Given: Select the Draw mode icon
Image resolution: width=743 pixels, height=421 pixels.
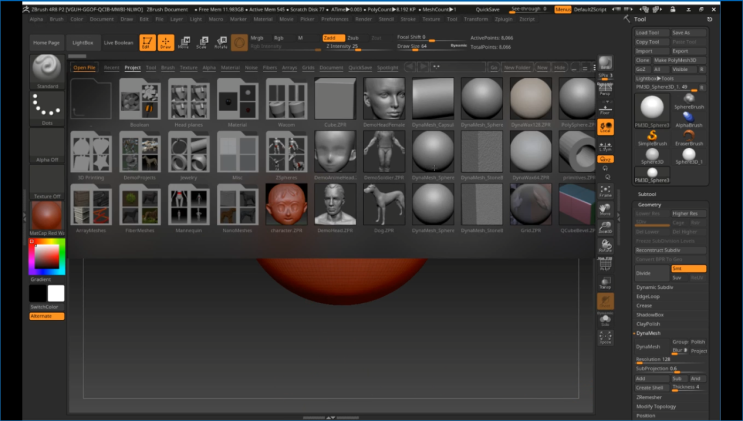Looking at the screenshot, I should click(165, 42).
